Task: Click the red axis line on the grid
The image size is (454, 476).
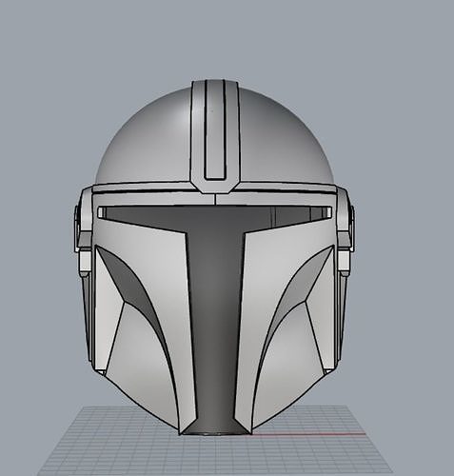Action: (x=309, y=434)
